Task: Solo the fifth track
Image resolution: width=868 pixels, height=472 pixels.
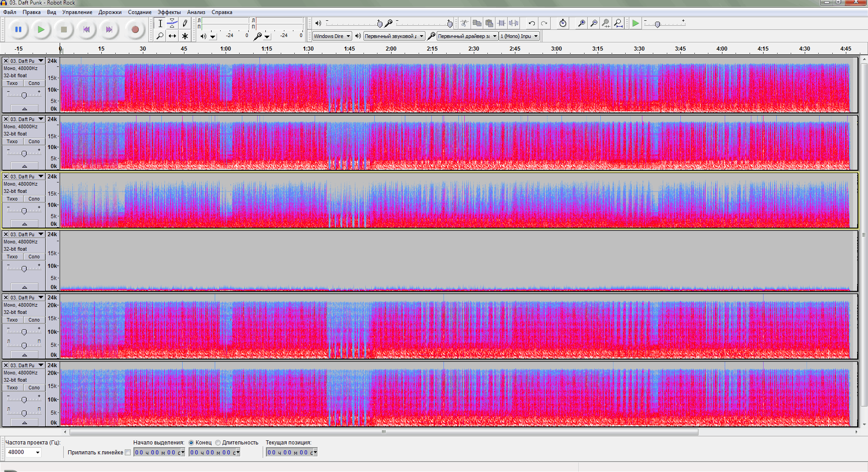Action: [x=34, y=320]
